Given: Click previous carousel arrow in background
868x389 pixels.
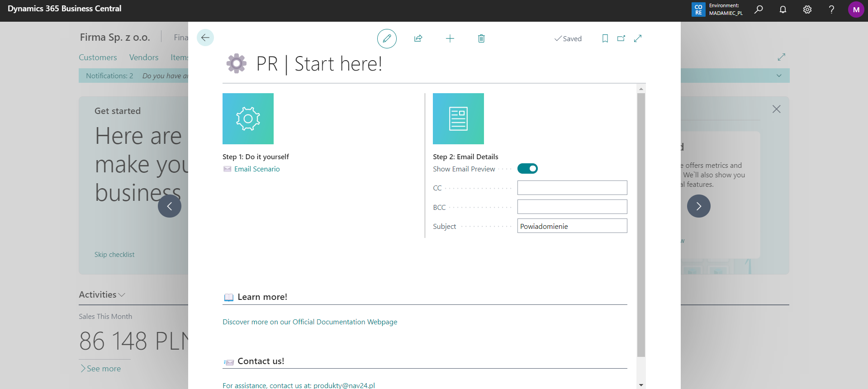Looking at the screenshot, I should (x=170, y=206).
